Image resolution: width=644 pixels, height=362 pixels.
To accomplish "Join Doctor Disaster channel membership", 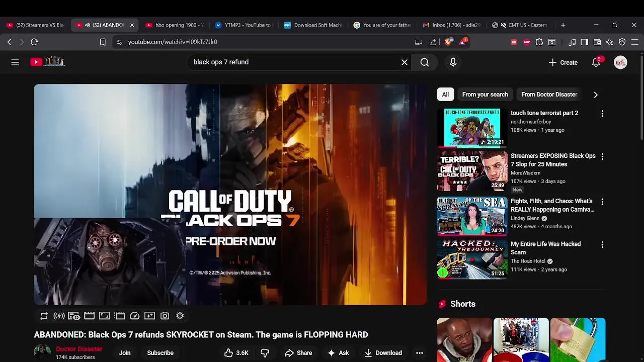I will point(125,353).
